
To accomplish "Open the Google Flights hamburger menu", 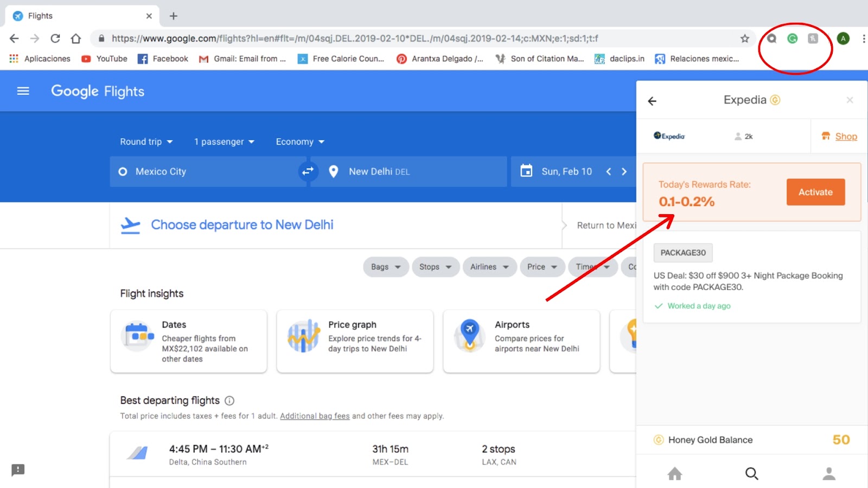I will pyautogui.click(x=23, y=91).
